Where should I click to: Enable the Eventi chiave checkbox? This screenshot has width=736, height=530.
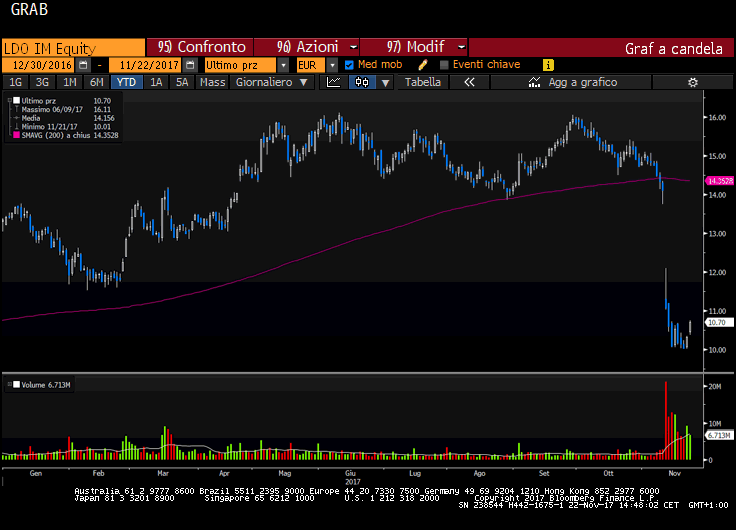(444, 65)
